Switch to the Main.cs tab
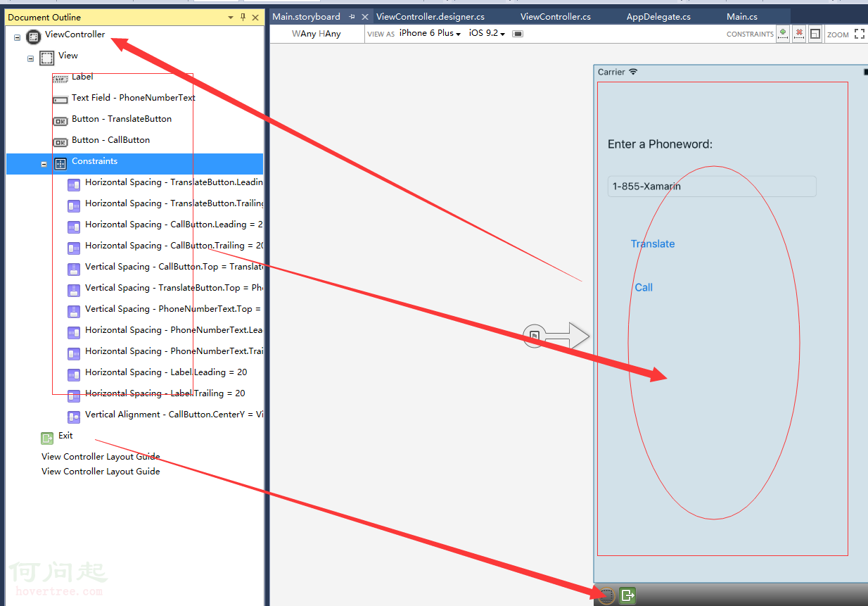 tap(742, 17)
